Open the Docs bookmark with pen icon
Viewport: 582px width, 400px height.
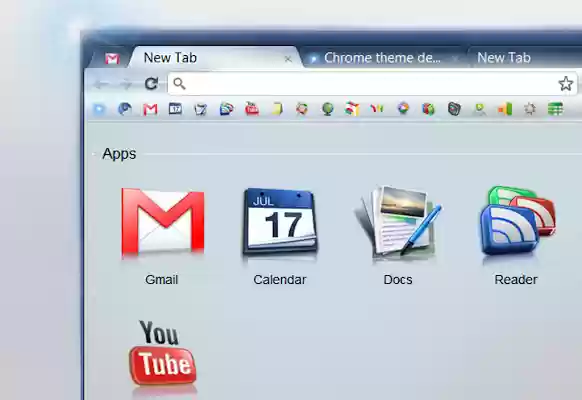coord(200,109)
